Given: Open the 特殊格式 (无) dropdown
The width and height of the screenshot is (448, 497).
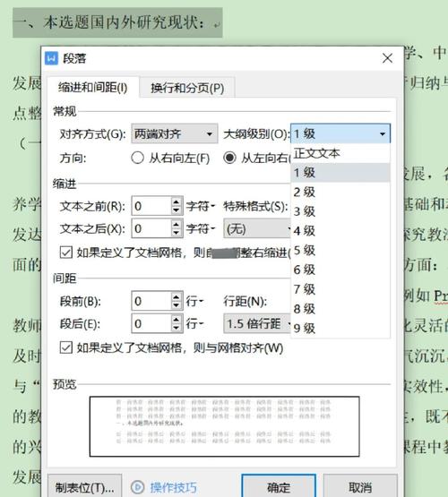Looking at the screenshot, I should pyautogui.click(x=257, y=228).
